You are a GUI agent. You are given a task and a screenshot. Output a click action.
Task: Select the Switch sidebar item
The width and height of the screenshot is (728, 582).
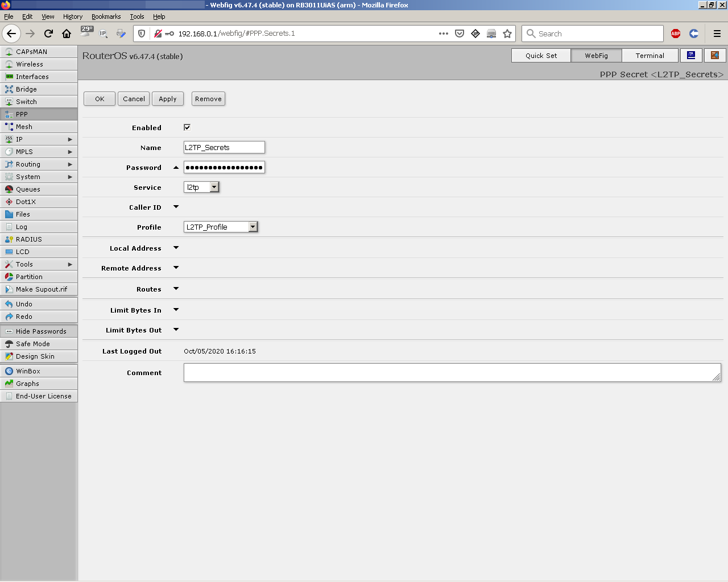pyautogui.click(x=39, y=102)
